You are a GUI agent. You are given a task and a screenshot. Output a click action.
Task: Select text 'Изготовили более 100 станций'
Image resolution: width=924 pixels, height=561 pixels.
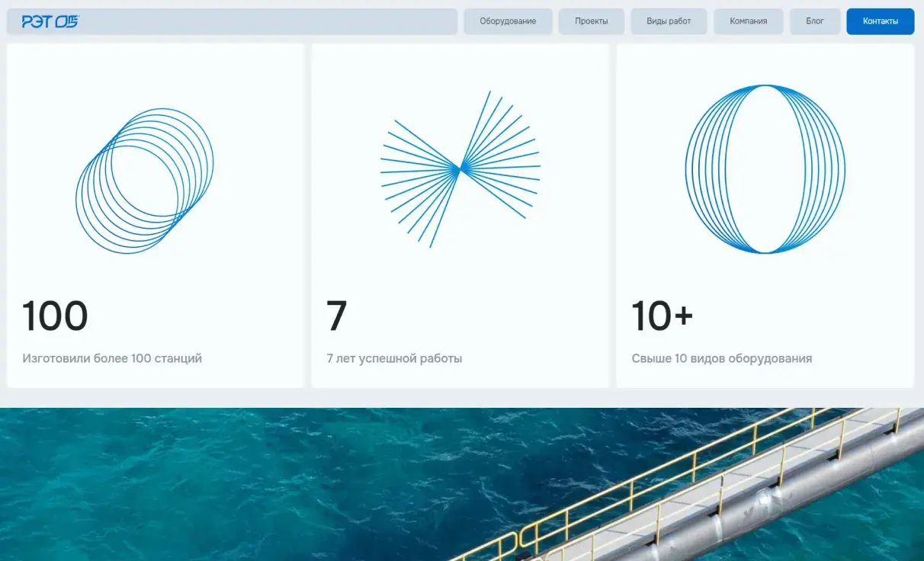click(112, 358)
